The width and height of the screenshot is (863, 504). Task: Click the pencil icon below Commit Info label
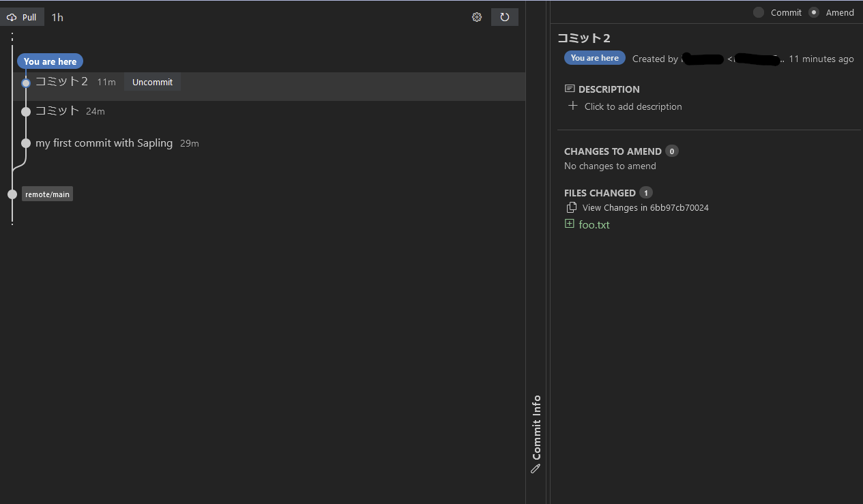[536, 469]
